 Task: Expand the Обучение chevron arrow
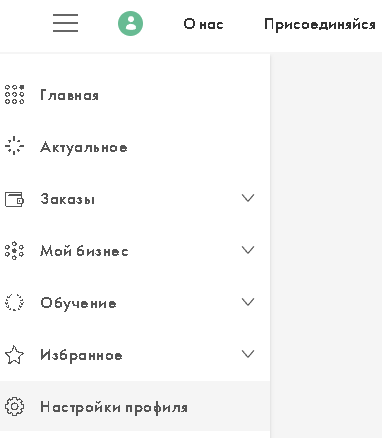click(248, 302)
